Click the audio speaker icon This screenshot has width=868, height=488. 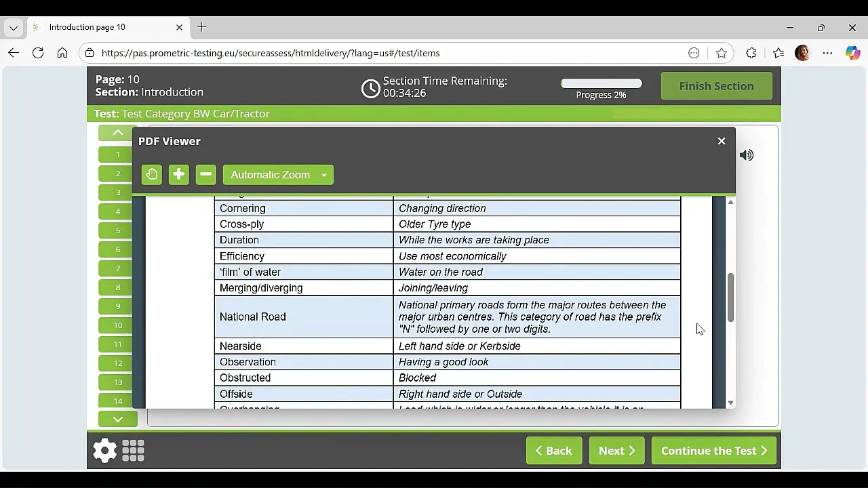click(747, 155)
